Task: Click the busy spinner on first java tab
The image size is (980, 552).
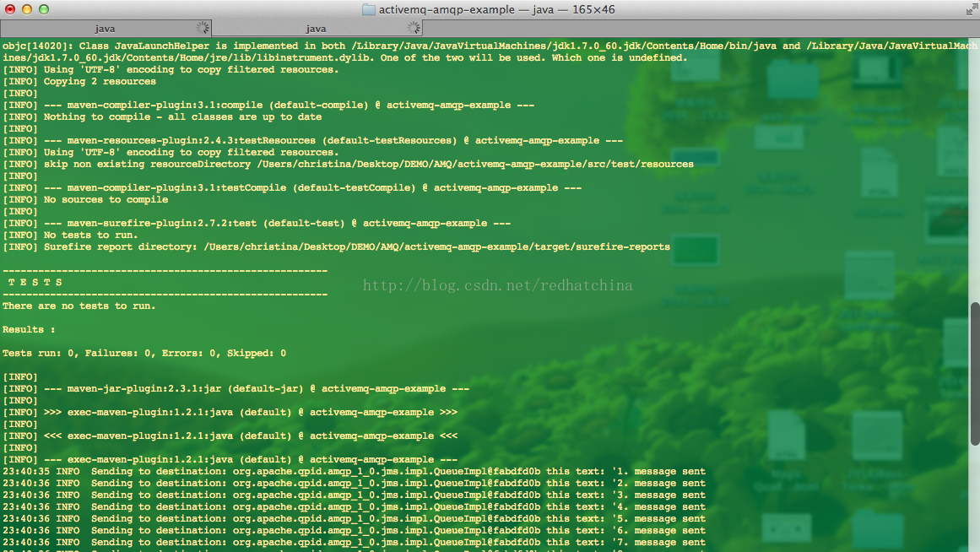Action: (x=203, y=28)
